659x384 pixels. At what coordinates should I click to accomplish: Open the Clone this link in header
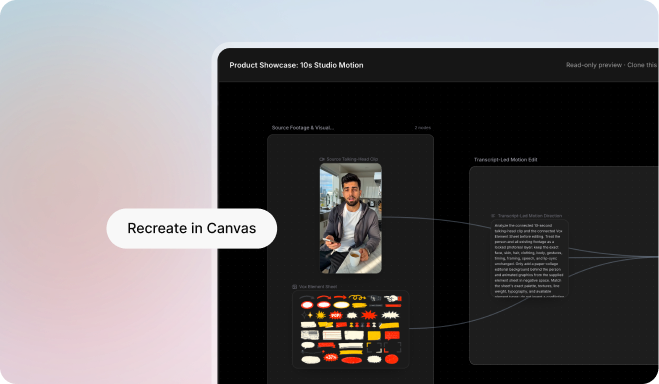pos(643,65)
